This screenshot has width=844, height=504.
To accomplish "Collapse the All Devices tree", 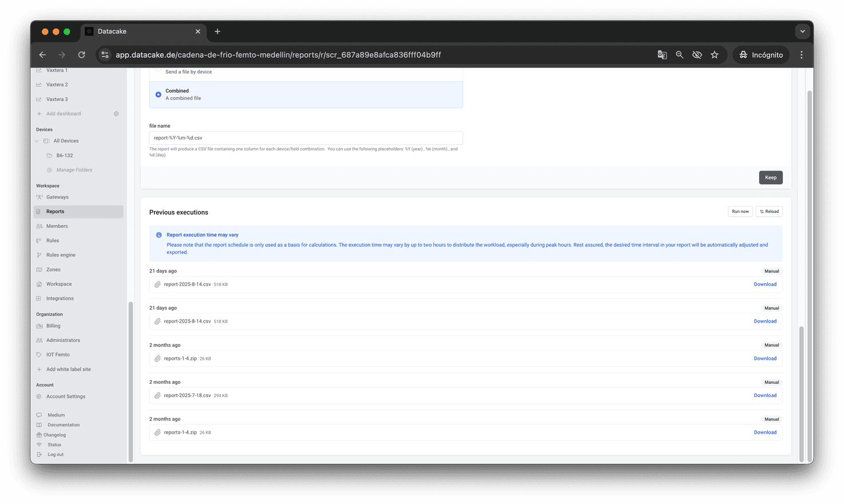I will [37, 141].
